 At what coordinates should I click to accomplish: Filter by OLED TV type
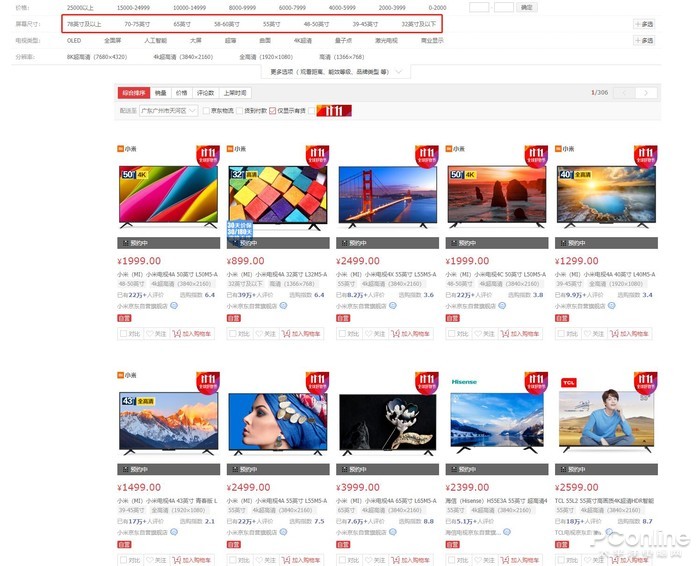tap(74, 41)
